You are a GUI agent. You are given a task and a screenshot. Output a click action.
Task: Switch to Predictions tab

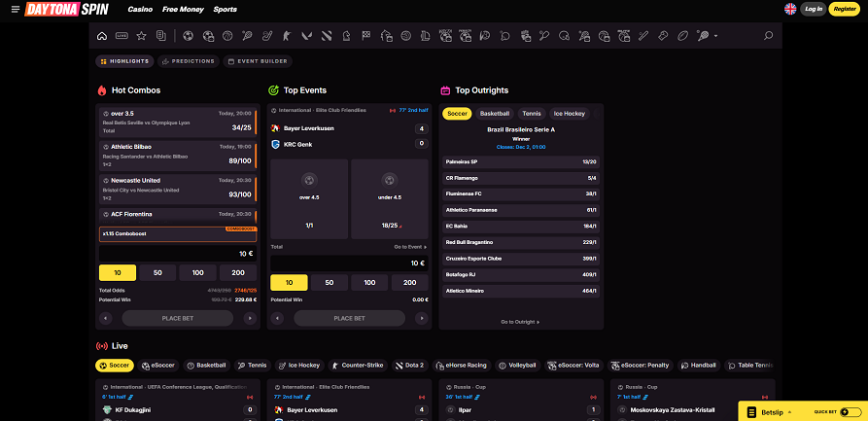[189, 61]
